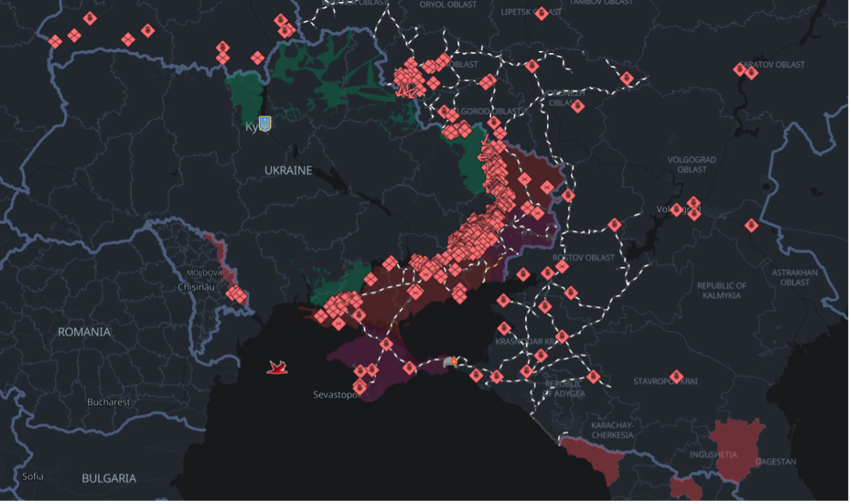Open the marker below Voronezh Oblast label
Image resolution: width=851 pixels, height=504 pixels.
coord(578,106)
